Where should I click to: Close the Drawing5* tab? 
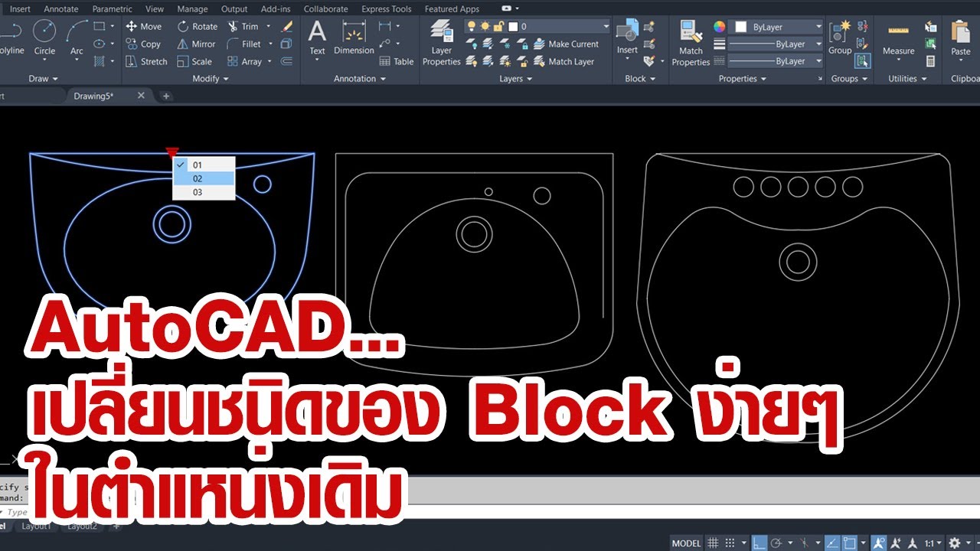point(141,96)
